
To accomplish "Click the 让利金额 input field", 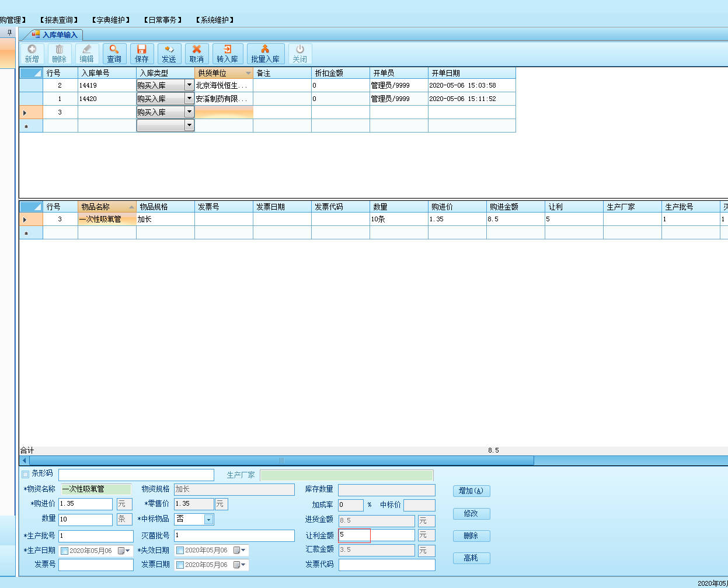I will (376, 535).
